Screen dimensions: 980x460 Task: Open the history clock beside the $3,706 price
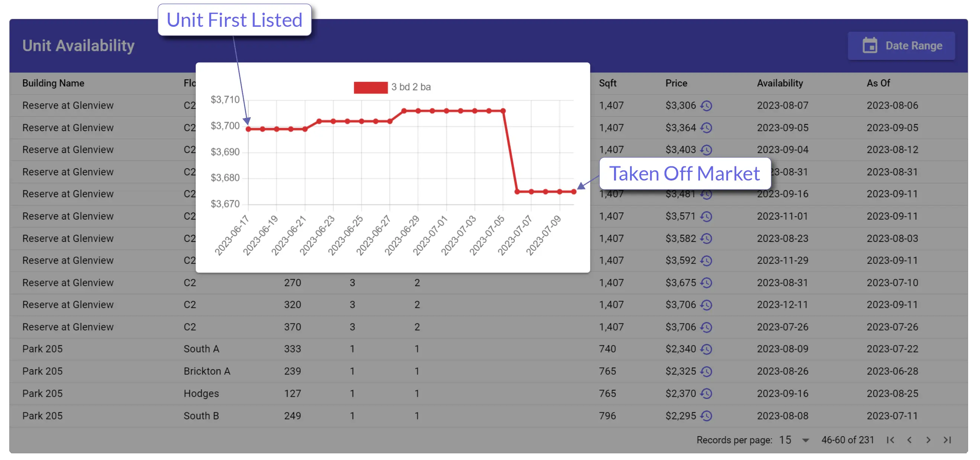(707, 305)
